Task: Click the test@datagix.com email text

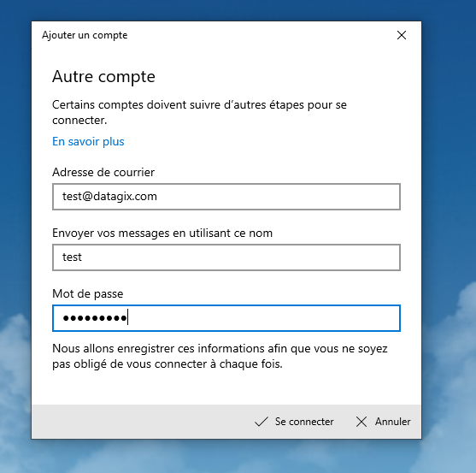Action: (x=109, y=197)
